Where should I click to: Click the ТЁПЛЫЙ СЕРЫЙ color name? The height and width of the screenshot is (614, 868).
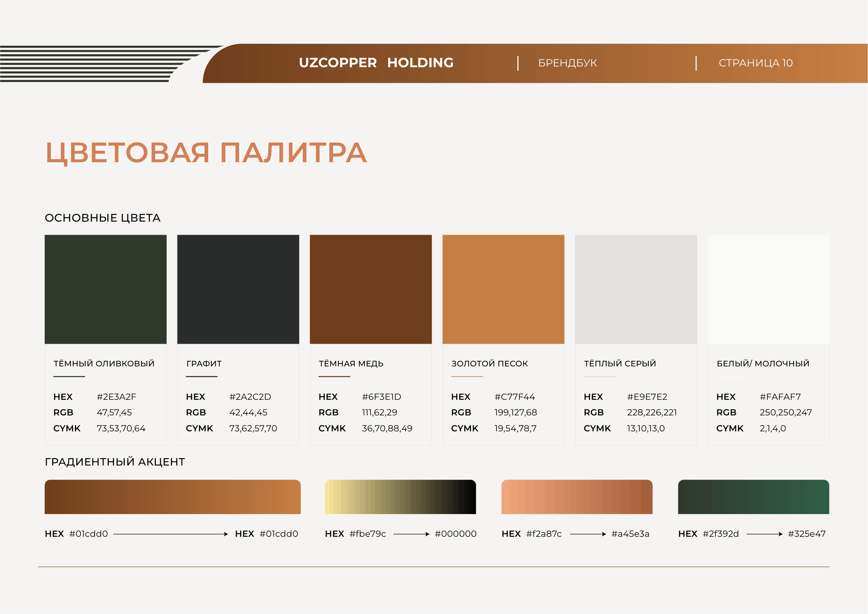620,364
